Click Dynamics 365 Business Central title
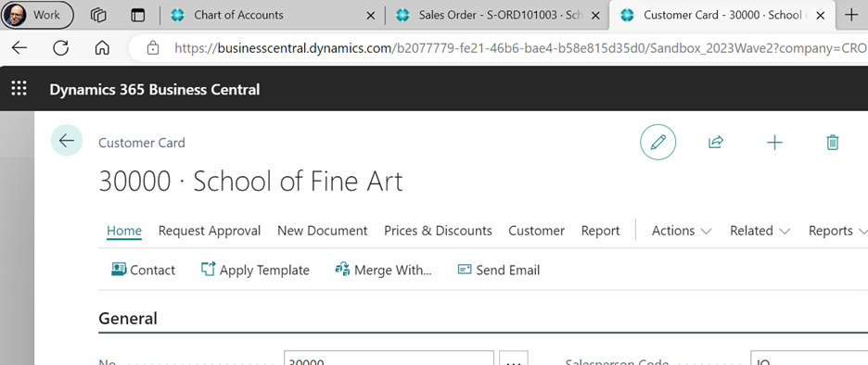The width and height of the screenshot is (868, 365). [155, 89]
